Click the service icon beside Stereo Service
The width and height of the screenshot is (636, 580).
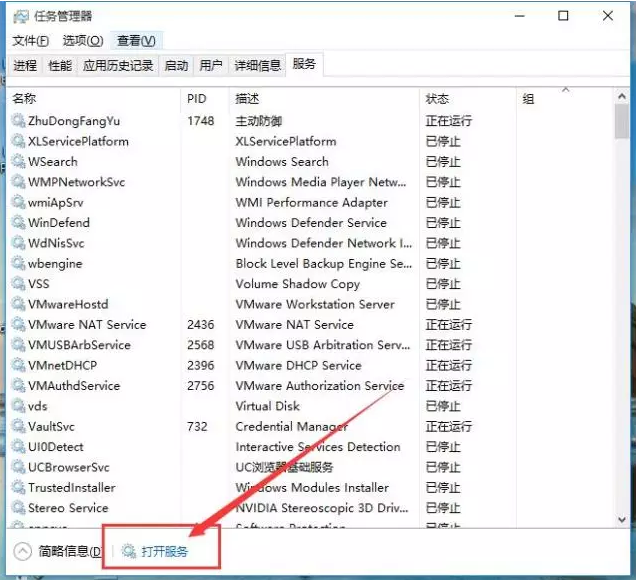click(x=18, y=507)
